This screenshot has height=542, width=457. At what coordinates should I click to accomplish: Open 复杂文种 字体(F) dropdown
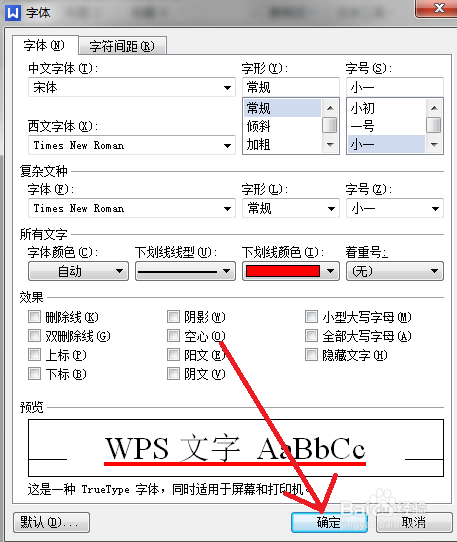tap(132, 208)
